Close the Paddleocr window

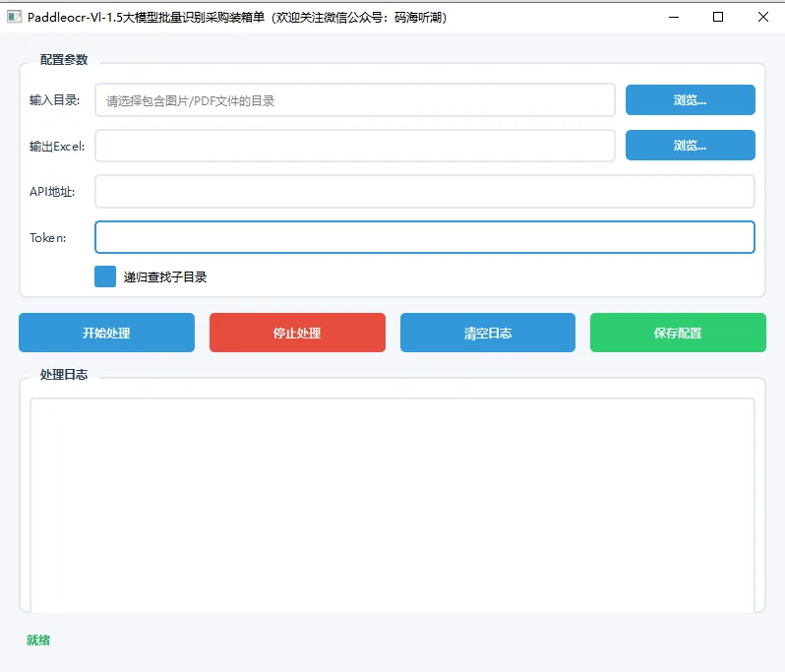click(x=763, y=17)
